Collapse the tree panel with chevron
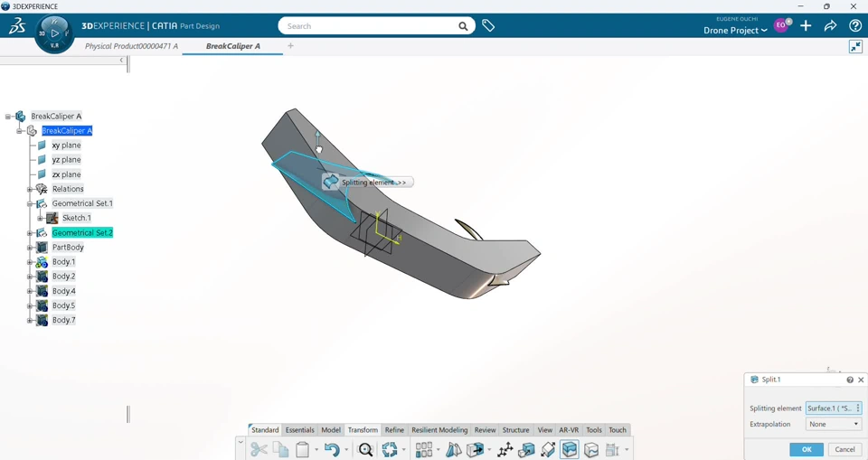 [x=121, y=61]
